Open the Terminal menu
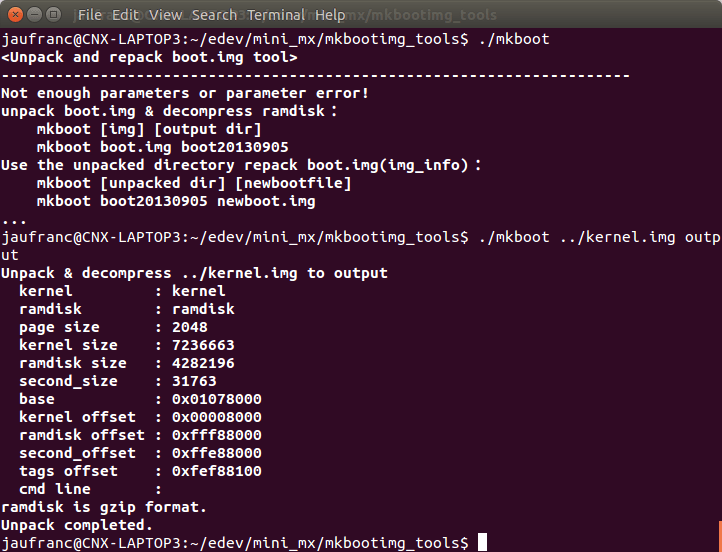 click(x=275, y=15)
